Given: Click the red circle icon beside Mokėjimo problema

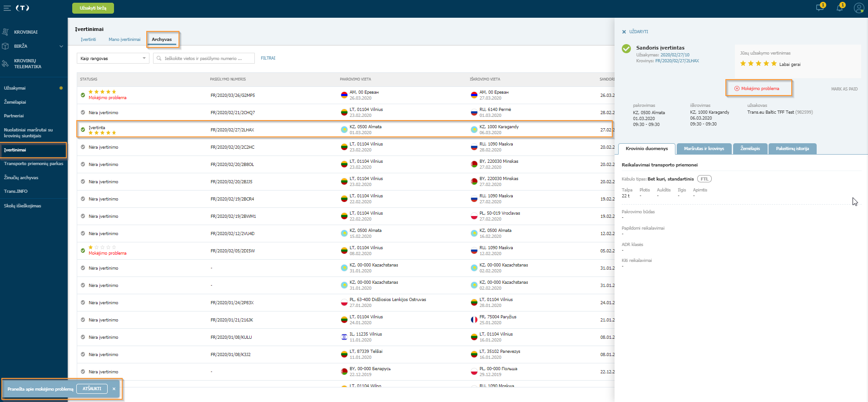Looking at the screenshot, I should (737, 89).
